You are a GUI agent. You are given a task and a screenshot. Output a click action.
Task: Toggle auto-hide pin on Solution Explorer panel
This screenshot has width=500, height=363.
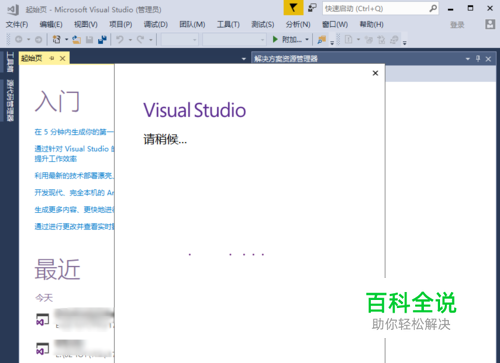(x=478, y=59)
